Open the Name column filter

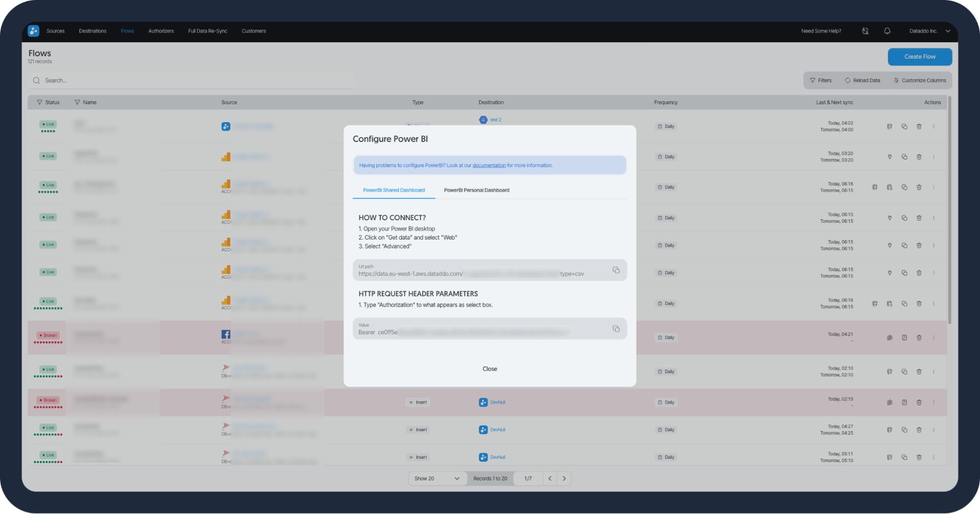pos(77,103)
